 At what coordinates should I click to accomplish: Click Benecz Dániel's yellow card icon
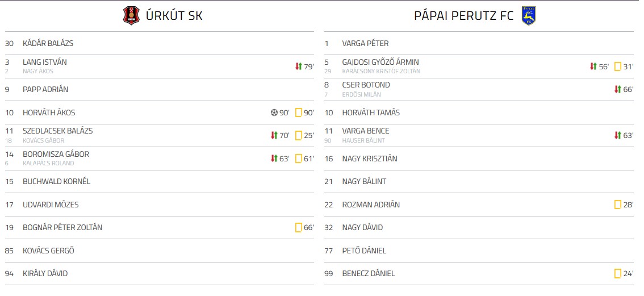coord(617,273)
